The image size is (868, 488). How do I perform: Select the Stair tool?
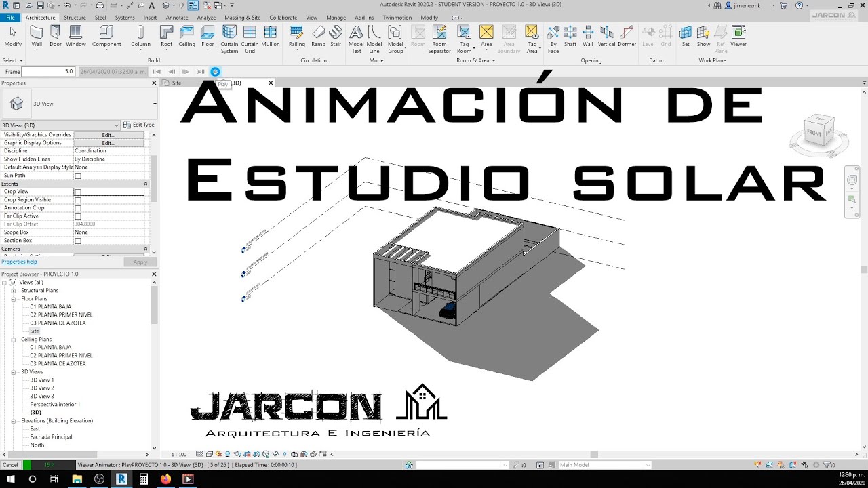pos(336,36)
